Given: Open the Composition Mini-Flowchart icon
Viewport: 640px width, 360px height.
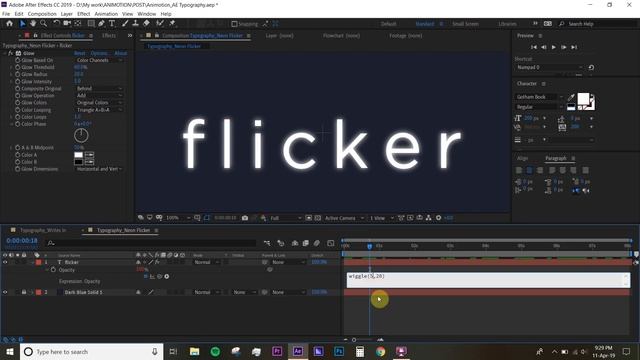Looking at the screenshot, I should 267,243.
